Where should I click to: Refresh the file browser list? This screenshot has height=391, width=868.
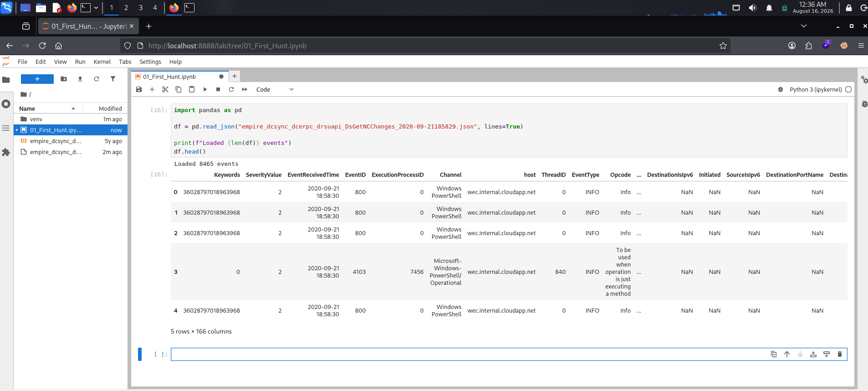pyautogui.click(x=97, y=79)
